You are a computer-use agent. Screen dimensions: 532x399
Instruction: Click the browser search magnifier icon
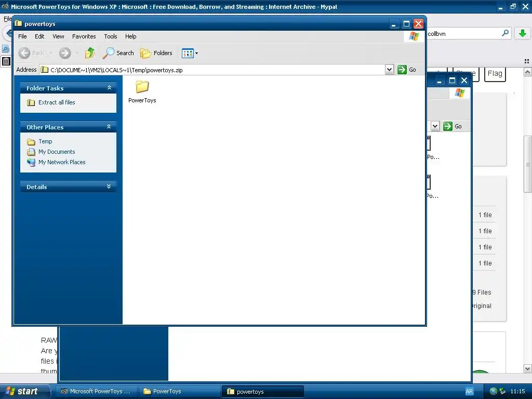(x=505, y=33)
